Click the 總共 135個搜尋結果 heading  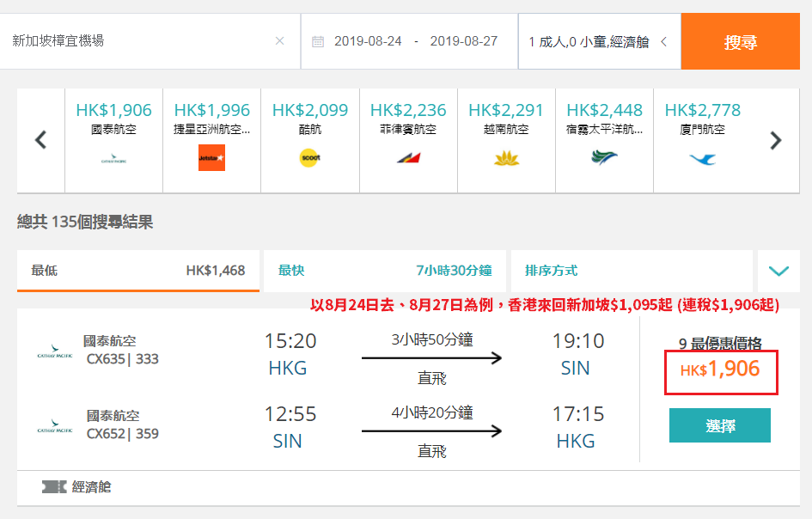coord(85,223)
